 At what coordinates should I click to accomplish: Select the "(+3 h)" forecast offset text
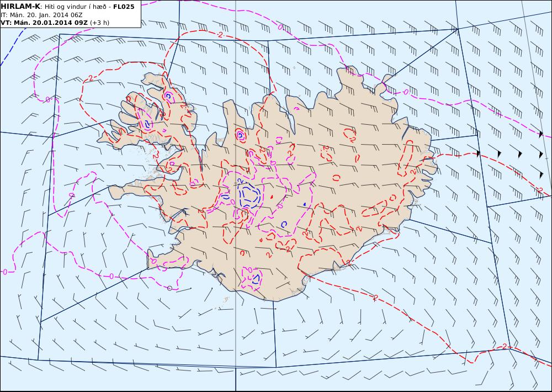tap(99, 23)
